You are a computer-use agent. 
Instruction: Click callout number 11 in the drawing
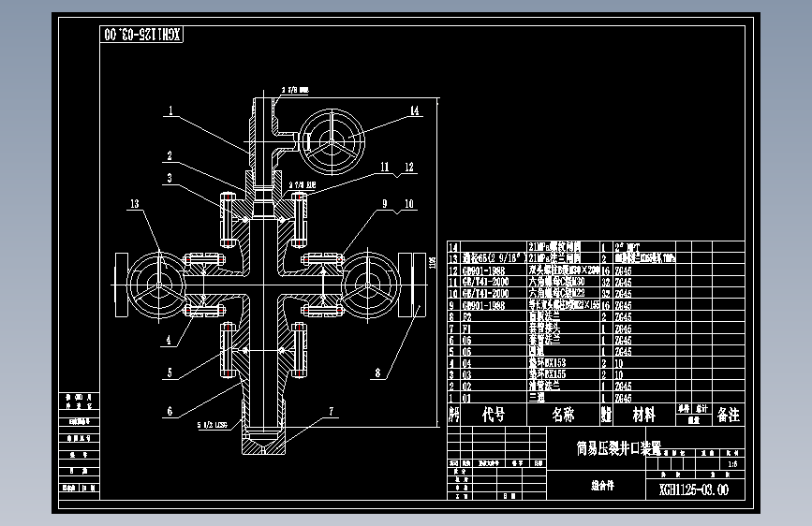385,167
